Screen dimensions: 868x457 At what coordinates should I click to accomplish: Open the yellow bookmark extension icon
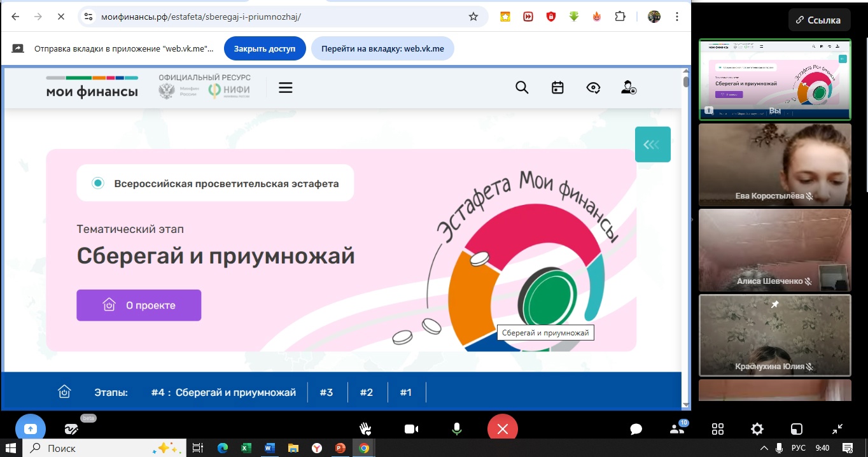point(505,17)
